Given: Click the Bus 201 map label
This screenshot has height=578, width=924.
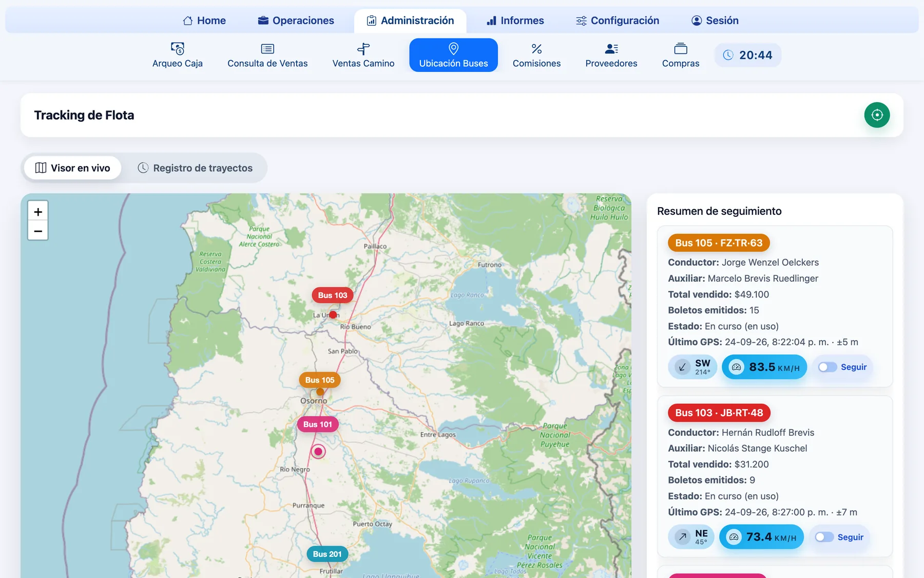Looking at the screenshot, I should (x=328, y=554).
